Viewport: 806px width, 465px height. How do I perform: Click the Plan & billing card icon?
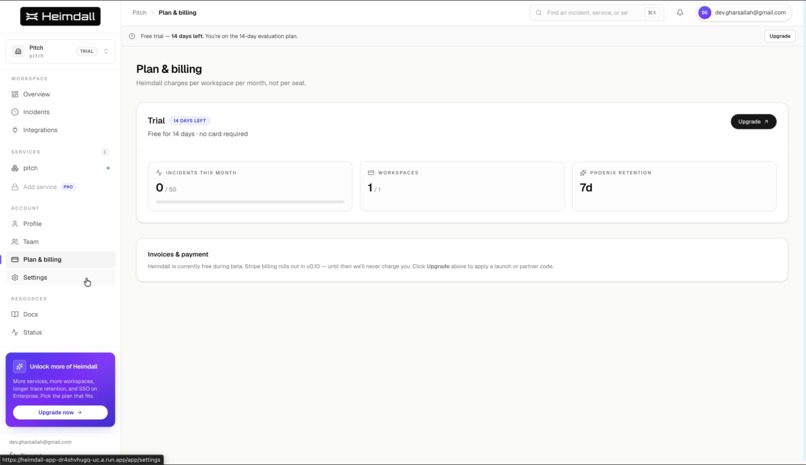click(15, 259)
